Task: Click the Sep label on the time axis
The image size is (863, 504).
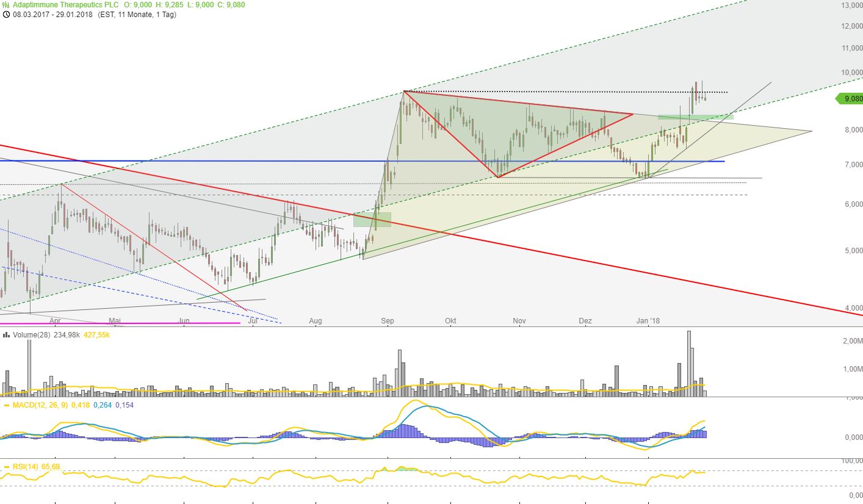Action: (387, 320)
